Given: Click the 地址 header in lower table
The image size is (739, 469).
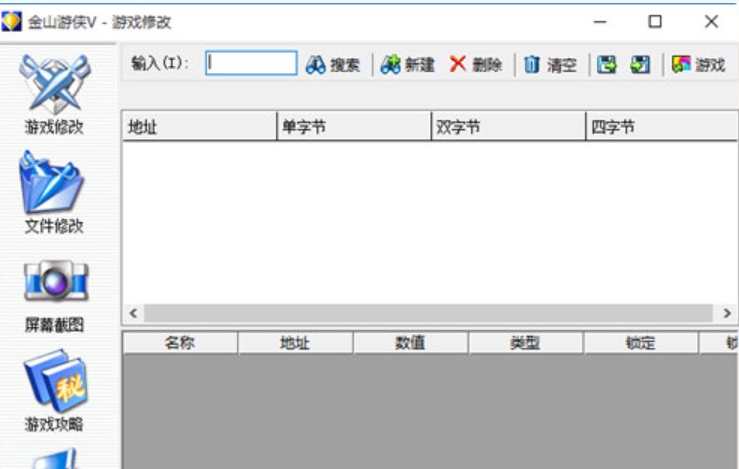Looking at the screenshot, I should tap(295, 343).
